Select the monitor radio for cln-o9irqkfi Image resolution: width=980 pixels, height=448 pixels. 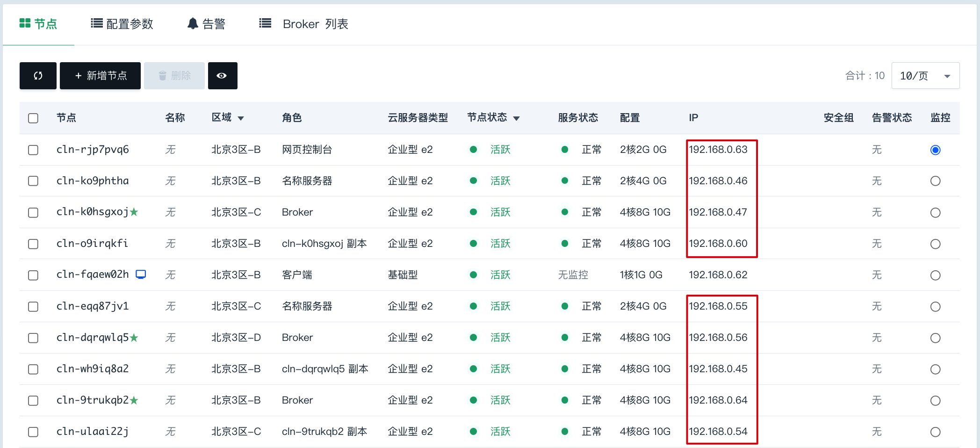(936, 244)
